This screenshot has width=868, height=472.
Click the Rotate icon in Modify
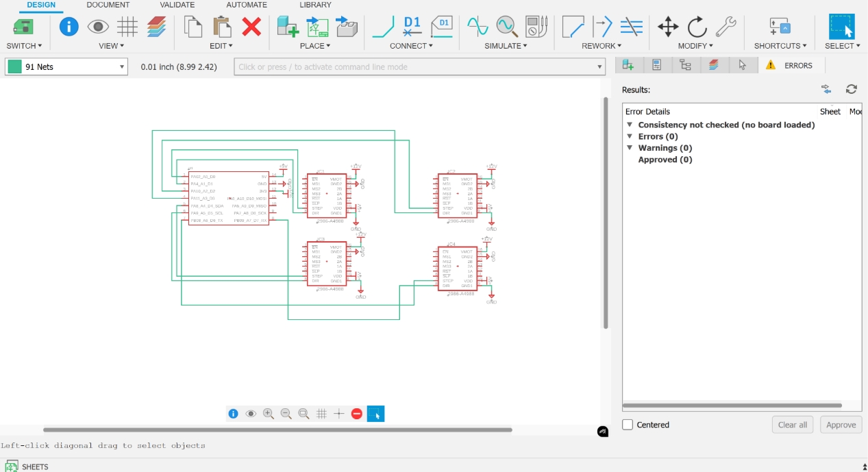[x=697, y=27]
